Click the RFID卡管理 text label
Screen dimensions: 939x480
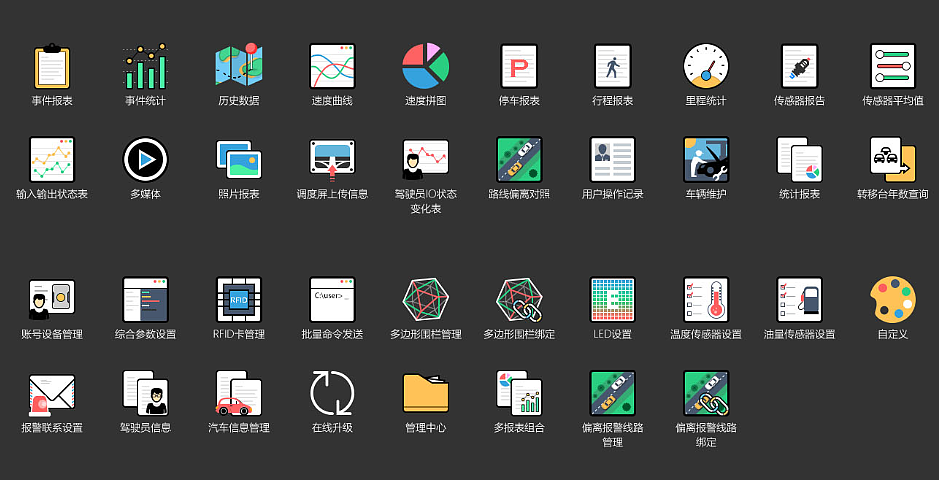tap(239, 335)
